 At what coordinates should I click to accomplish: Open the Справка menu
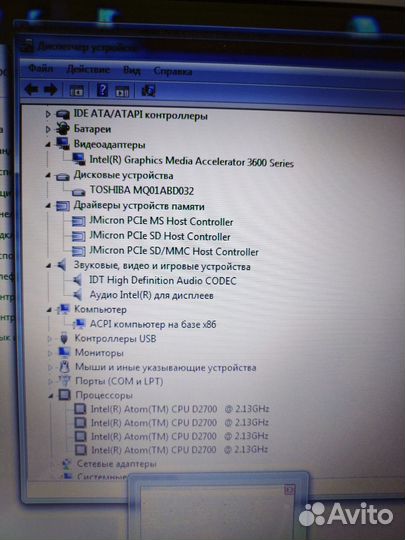pos(173,71)
